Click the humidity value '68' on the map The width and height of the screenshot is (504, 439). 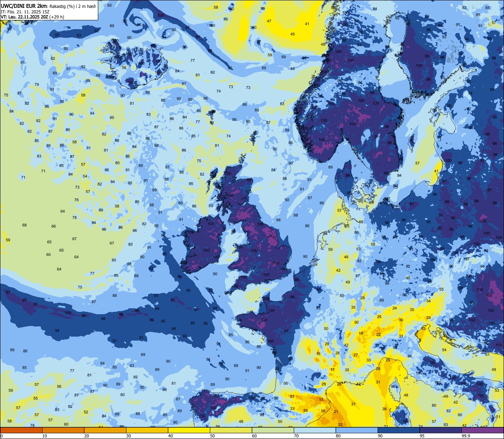[x=24, y=225]
